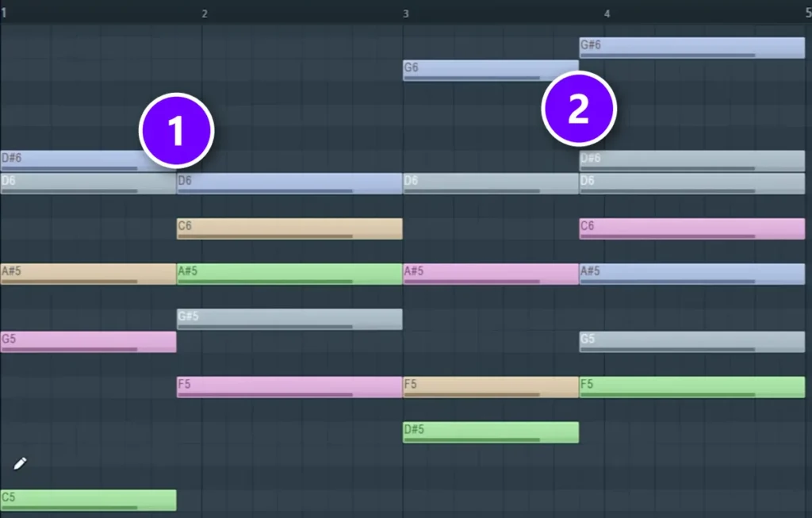Select the blue G#6 note
812x518 pixels.
[x=691, y=48]
